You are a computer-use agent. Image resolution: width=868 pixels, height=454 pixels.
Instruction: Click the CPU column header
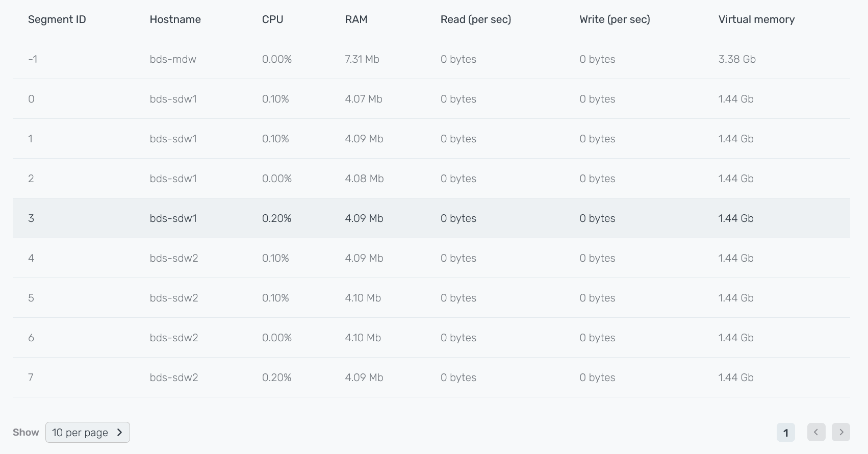click(x=272, y=19)
